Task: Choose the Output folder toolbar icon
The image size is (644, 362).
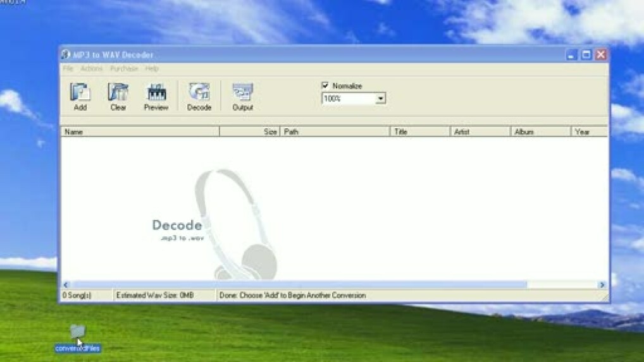Action: [x=242, y=94]
